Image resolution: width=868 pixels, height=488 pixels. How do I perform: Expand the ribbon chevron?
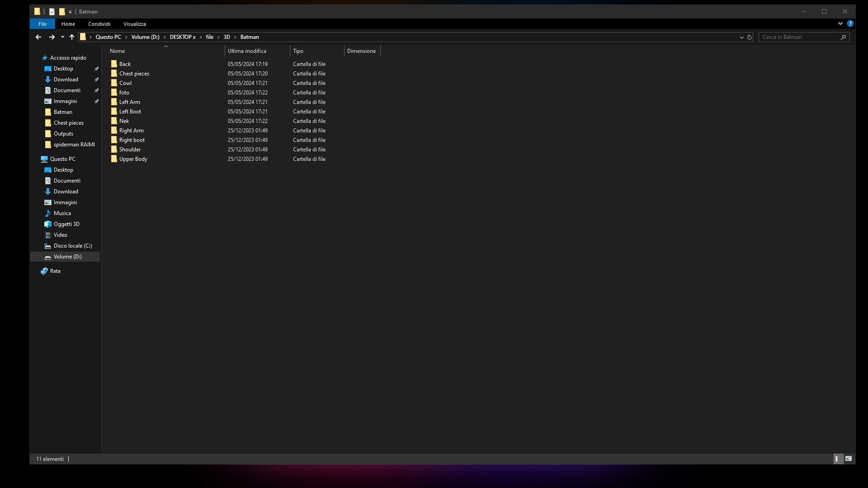pyautogui.click(x=840, y=23)
